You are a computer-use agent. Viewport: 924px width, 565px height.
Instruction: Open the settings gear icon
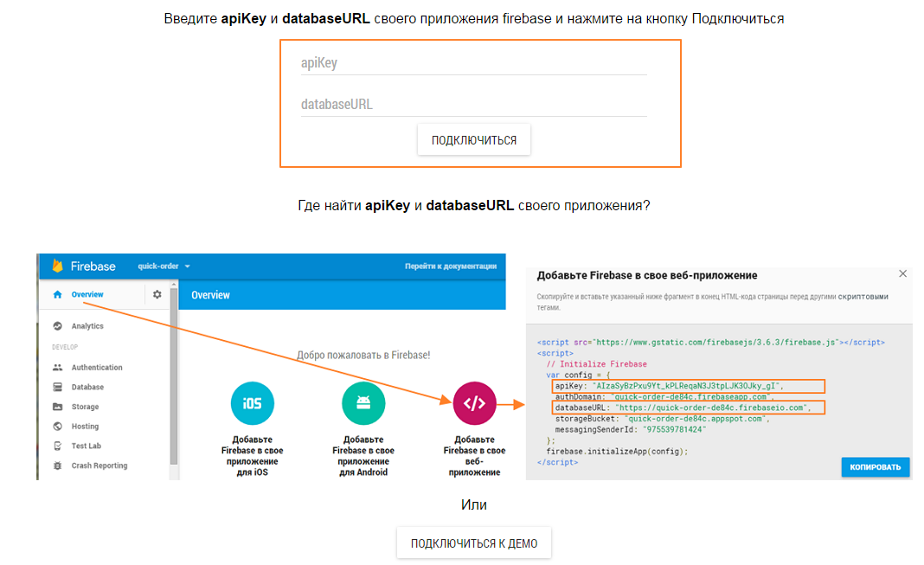point(157,294)
